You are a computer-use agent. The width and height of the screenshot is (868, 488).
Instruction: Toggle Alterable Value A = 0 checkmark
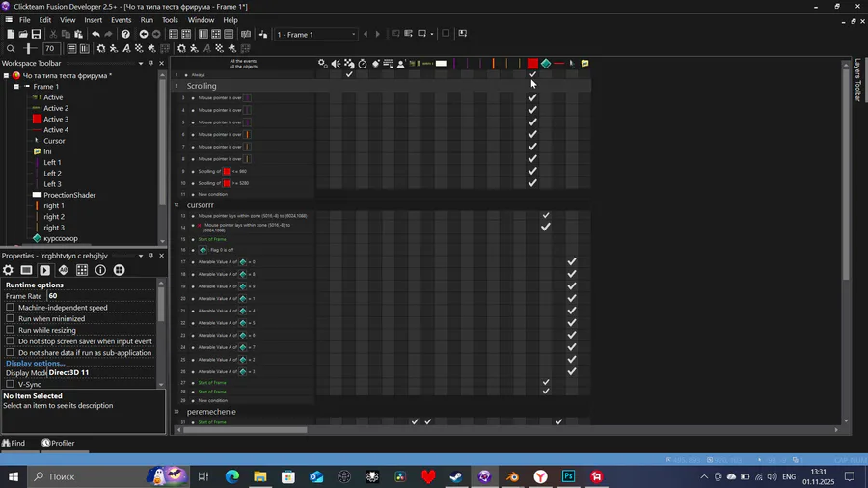572,261
